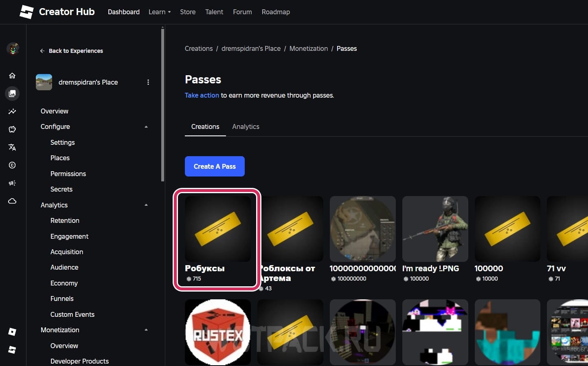This screenshot has width=588, height=366.
Task: Open the Minecraft Steve head pass thumbnail
Action: tap(507, 332)
